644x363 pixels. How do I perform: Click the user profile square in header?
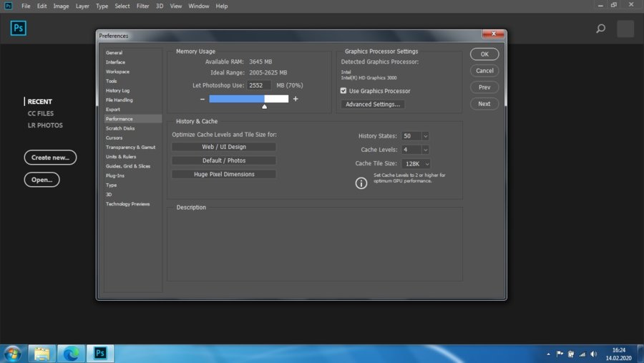(x=625, y=29)
